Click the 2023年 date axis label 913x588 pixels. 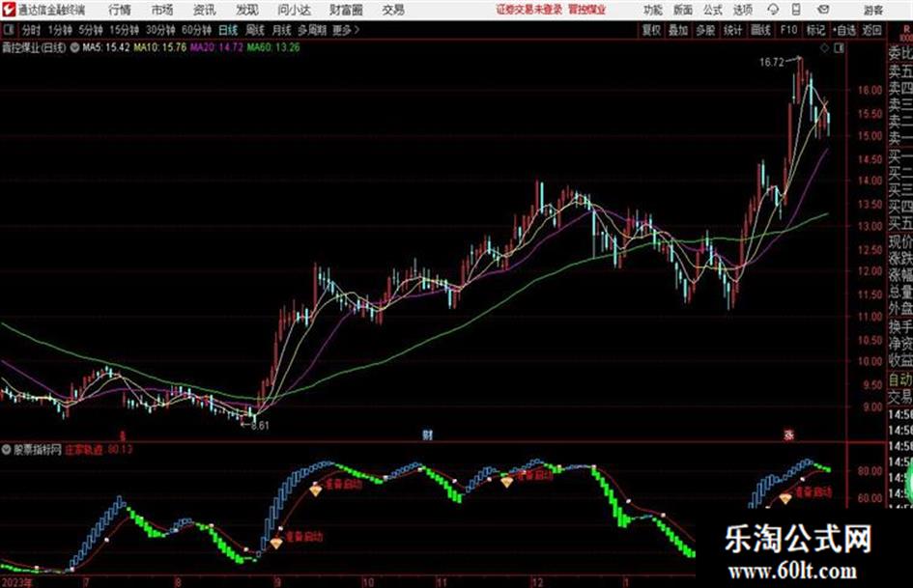pos(17,582)
